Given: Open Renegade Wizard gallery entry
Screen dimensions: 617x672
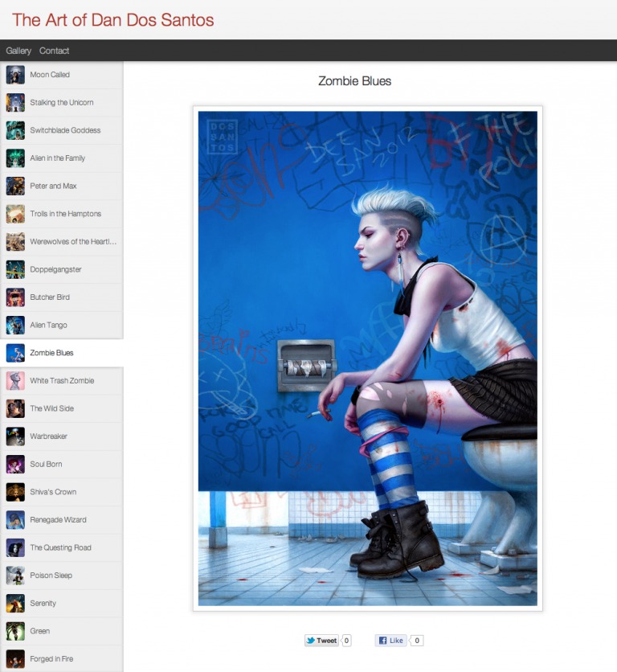Looking at the screenshot, I should 58,520.
